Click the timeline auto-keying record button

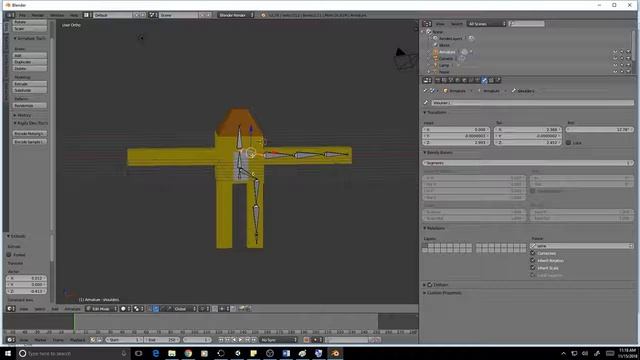(x=307, y=340)
